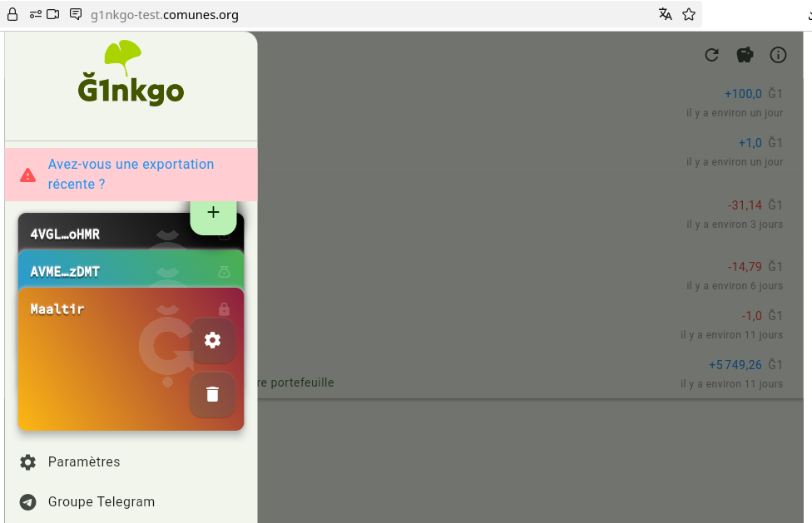This screenshot has width=812, height=523.
Task: Bookmark the page with the star icon
Action: pyautogui.click(x=688, y=14)
